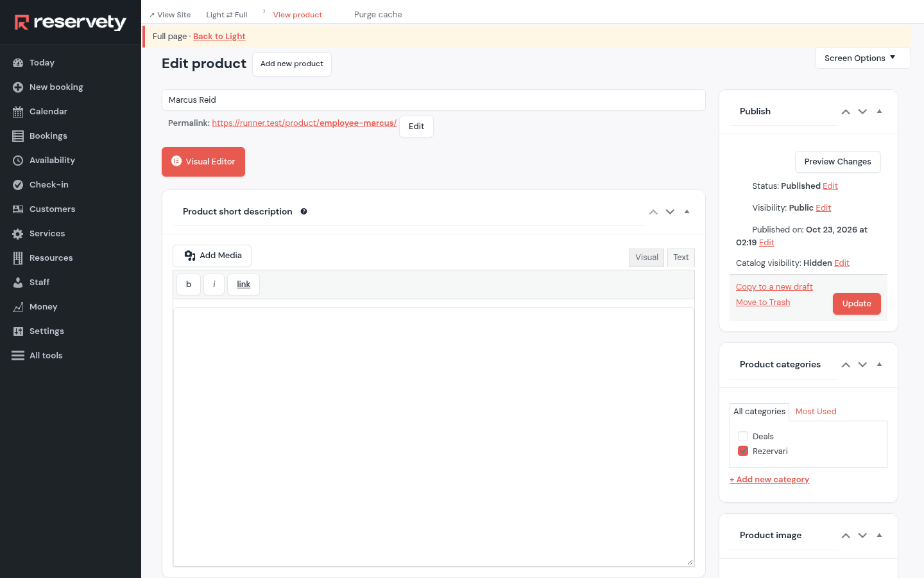This screenshot has height=578, width=924.
Task: Collapse the Product image panel
Action: 879,536
